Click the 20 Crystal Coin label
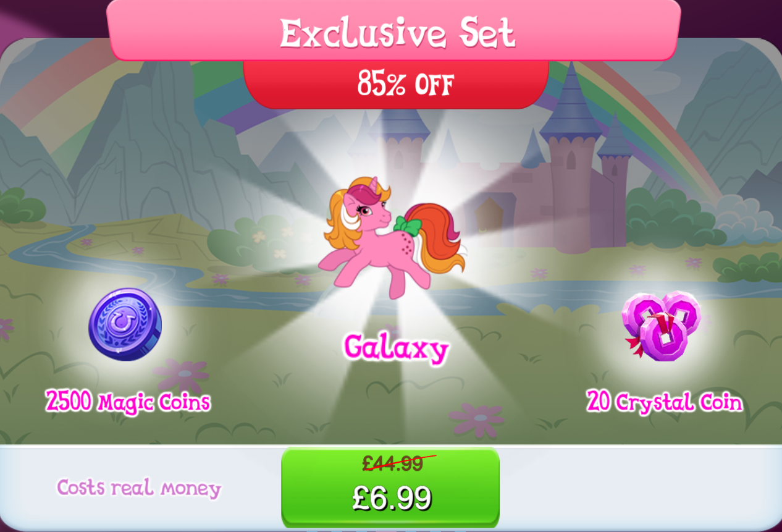 664,402
